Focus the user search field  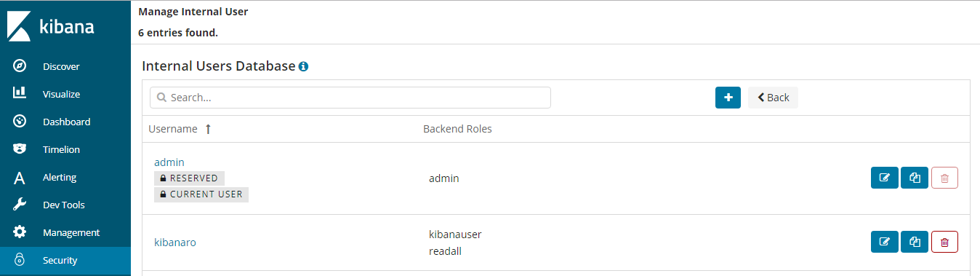pyautogui.click(x=350, y=98)
